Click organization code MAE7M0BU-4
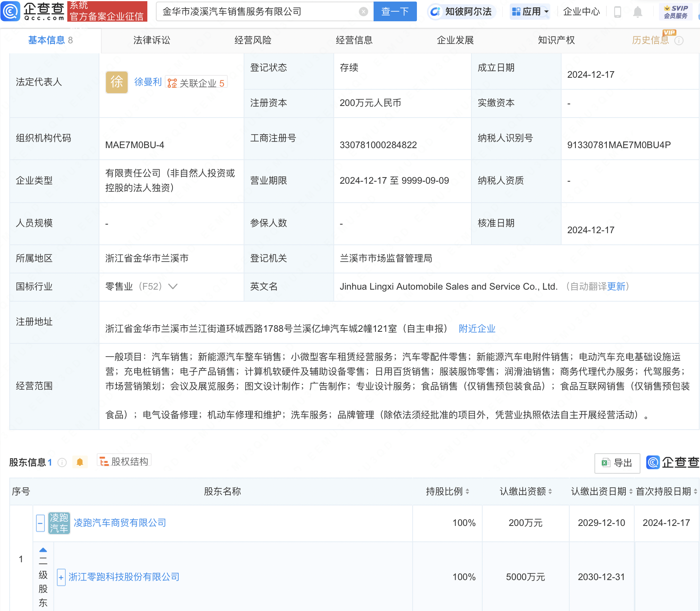The image size is (700, 611). click(x=135, y=145)
